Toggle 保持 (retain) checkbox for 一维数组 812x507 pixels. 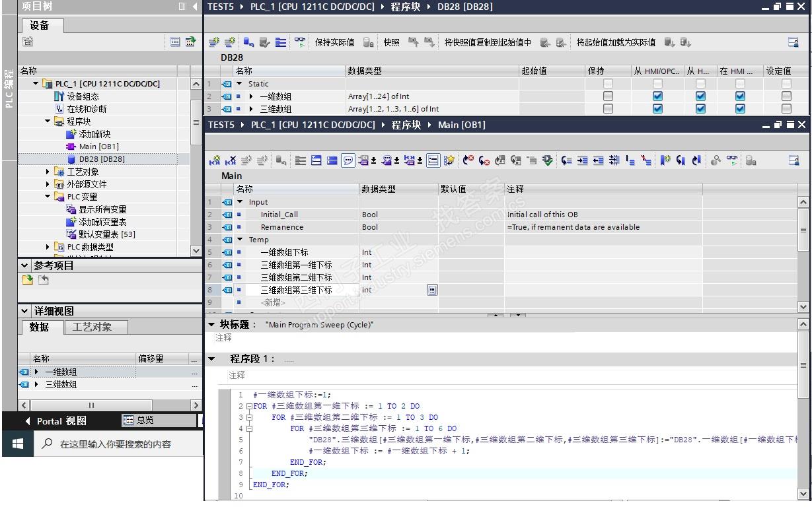click(x=608, y=96)
